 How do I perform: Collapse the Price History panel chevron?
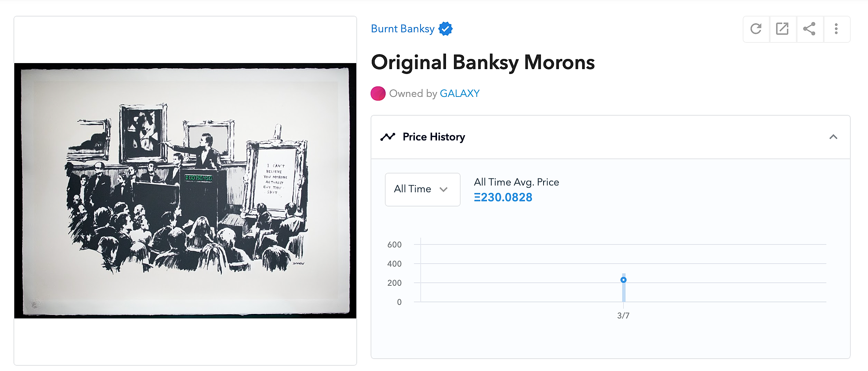(x=833, y=137)
